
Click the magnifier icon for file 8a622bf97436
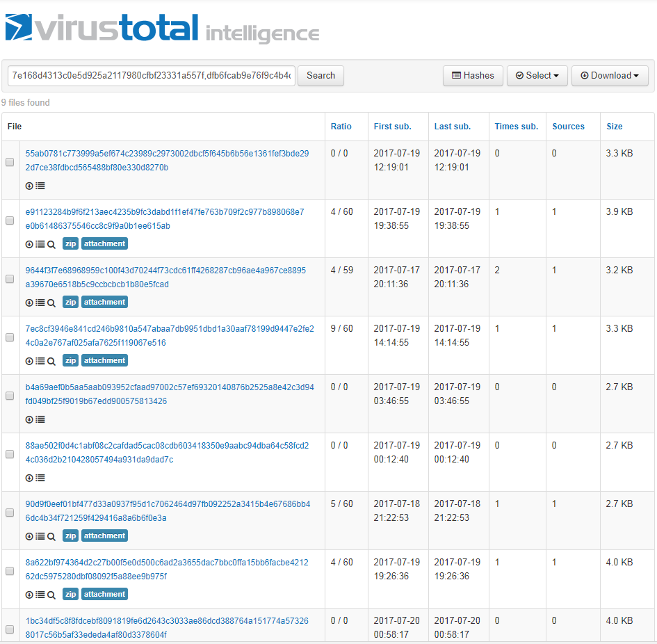point(51,595)
